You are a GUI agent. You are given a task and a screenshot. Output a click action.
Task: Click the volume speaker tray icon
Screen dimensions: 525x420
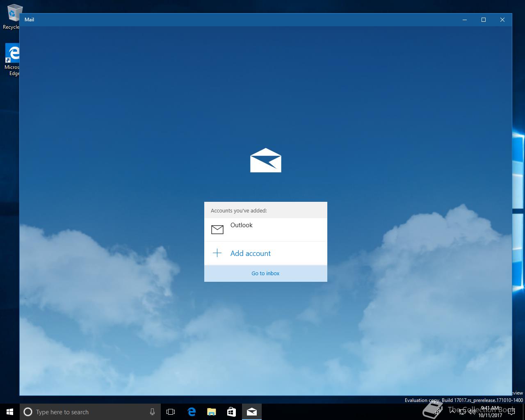[472, 412]
